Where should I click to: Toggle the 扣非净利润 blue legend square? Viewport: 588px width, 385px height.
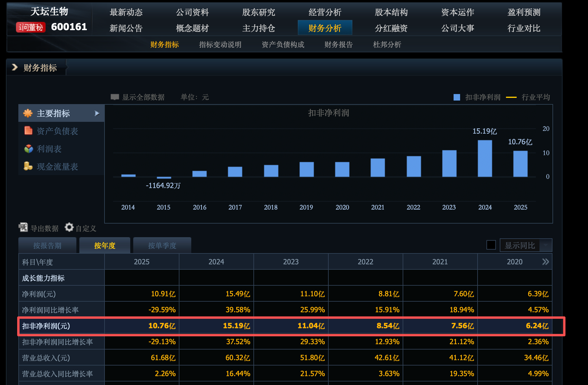click(x=457, y=97)
